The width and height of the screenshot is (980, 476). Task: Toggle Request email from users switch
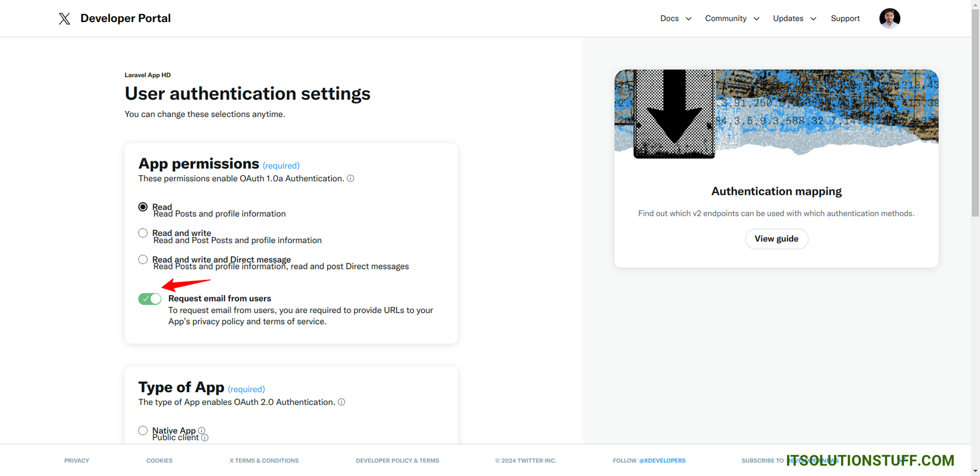149,299
